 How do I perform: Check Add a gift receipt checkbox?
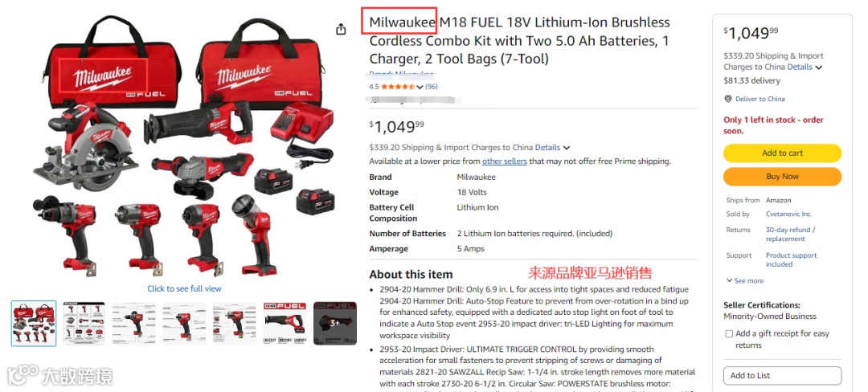tap(729, 333)
